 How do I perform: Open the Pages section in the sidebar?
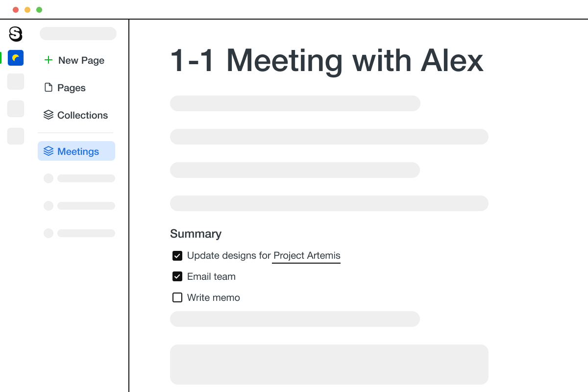click(72, 88)
